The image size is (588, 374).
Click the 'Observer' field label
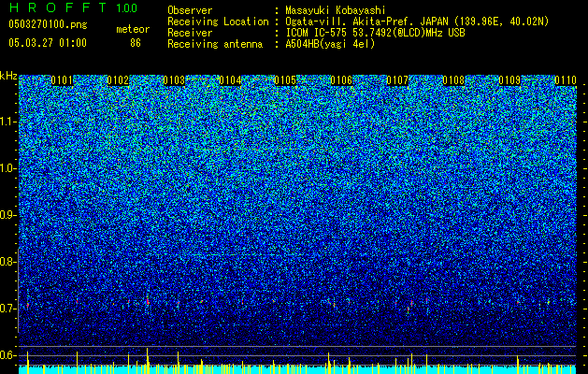click(190, 10)
